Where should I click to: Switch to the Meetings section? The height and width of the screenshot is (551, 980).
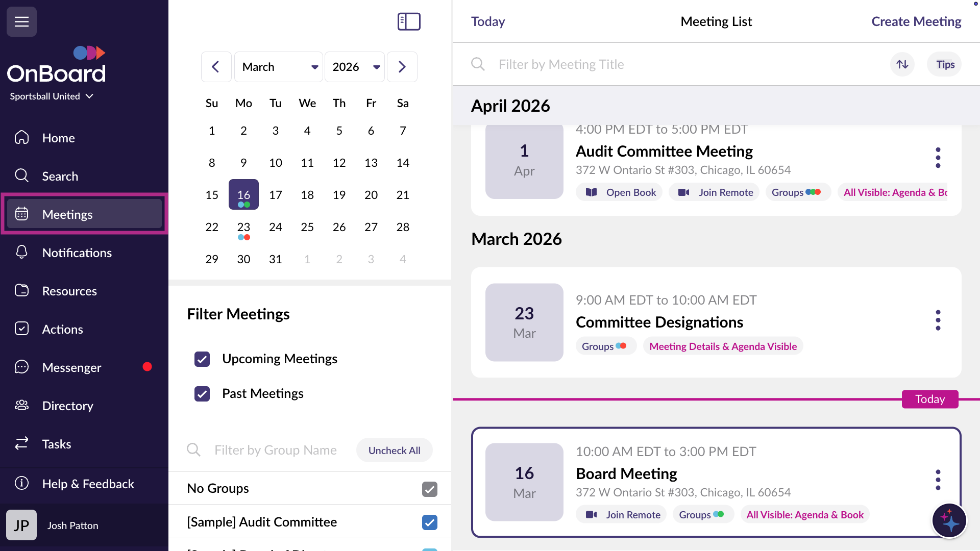67,214
